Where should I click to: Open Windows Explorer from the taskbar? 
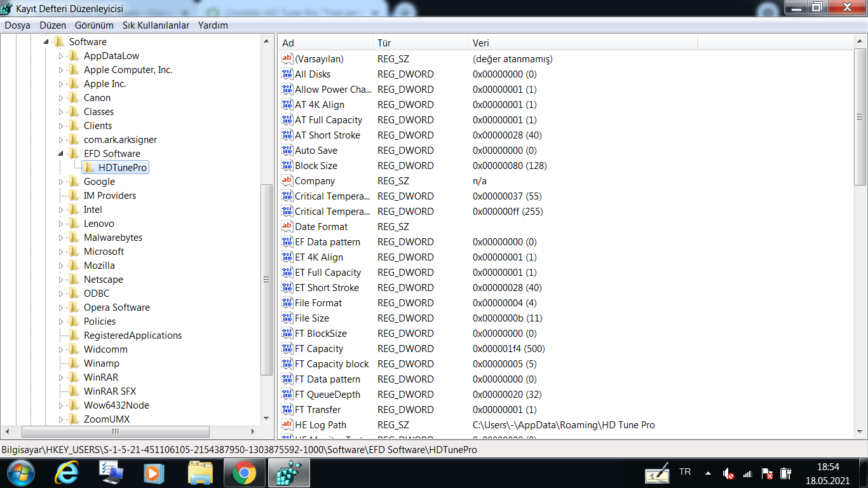pyautogui.click(x=200, y=473)
